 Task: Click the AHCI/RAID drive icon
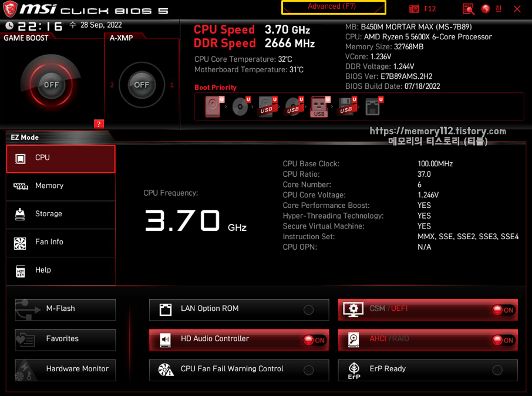pyautogui.click(x=353, y=340)
